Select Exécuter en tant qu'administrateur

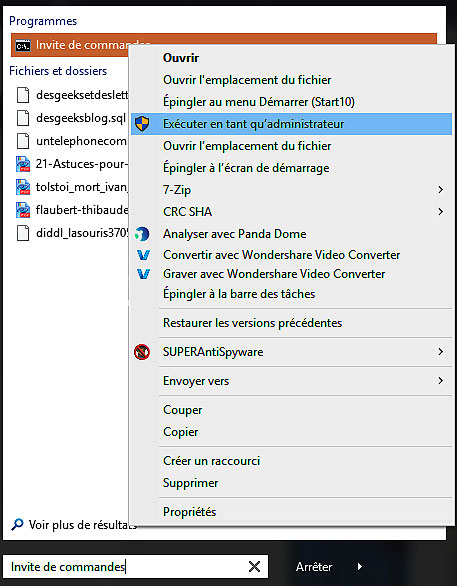(x=291, y=124)
